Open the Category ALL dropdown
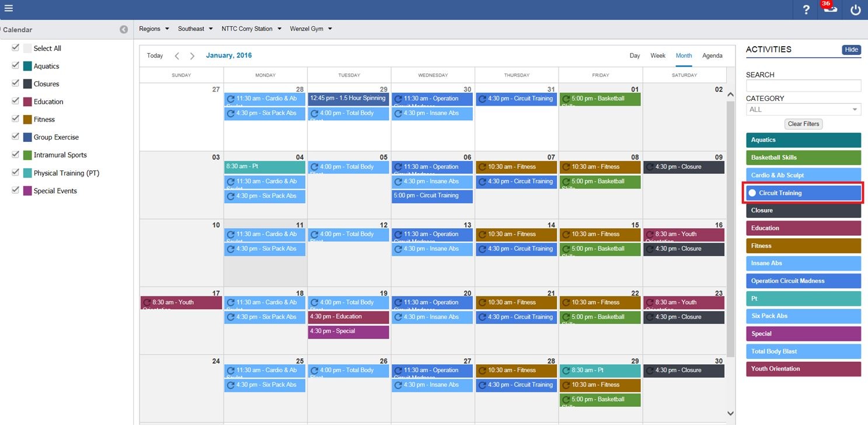 (x=803, y=110)
